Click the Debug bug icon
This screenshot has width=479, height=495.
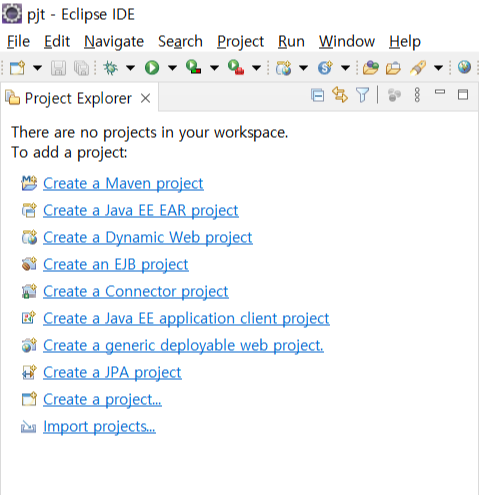click(x=111, y=68)
